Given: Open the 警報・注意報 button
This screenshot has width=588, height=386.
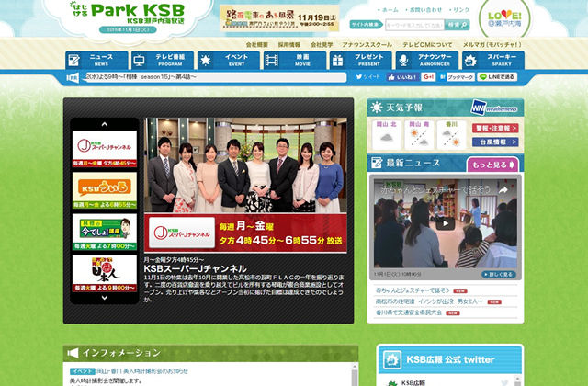Looking at the screenshot, I should point(495,129).
